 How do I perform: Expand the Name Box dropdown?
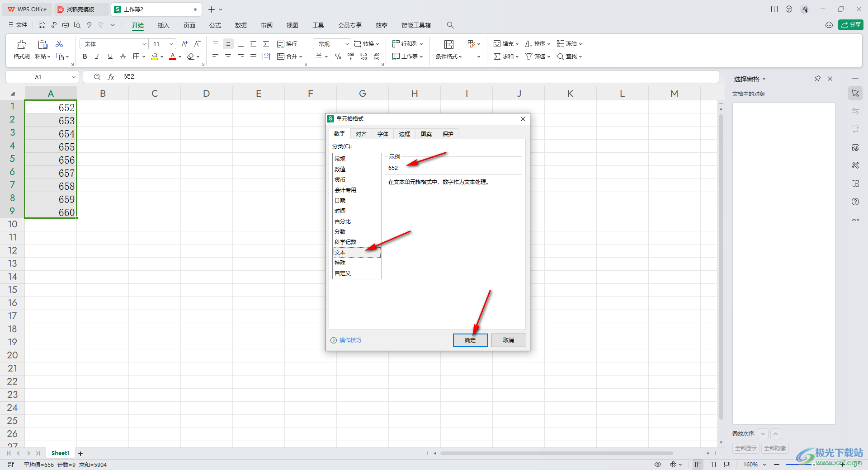[73, 77]
